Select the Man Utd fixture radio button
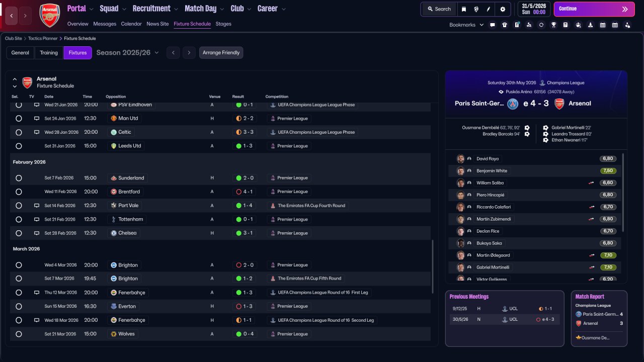Screen dimensions: 644x362 (x=19, y=119)
